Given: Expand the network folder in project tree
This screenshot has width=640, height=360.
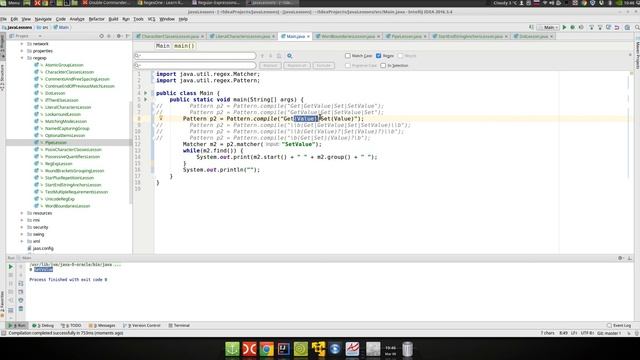Looking at the screenshot, I should coord(22,44).
